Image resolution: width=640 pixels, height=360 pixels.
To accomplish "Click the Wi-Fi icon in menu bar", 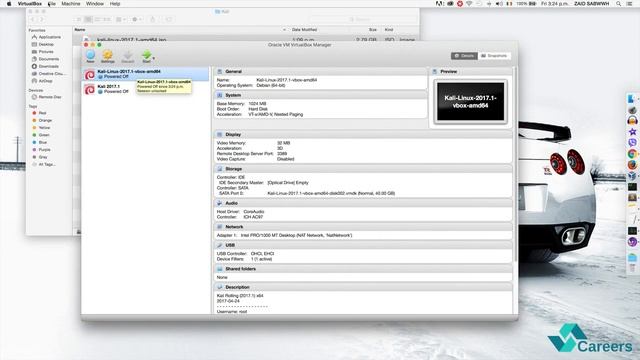I will point(469,4).
